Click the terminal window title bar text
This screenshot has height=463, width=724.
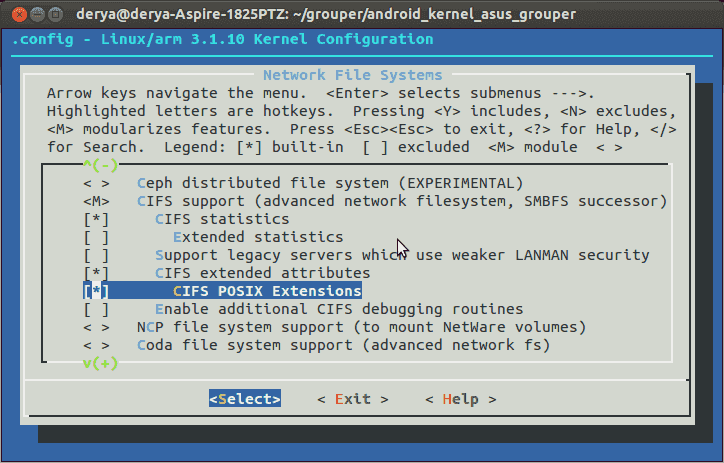(326, 14)
